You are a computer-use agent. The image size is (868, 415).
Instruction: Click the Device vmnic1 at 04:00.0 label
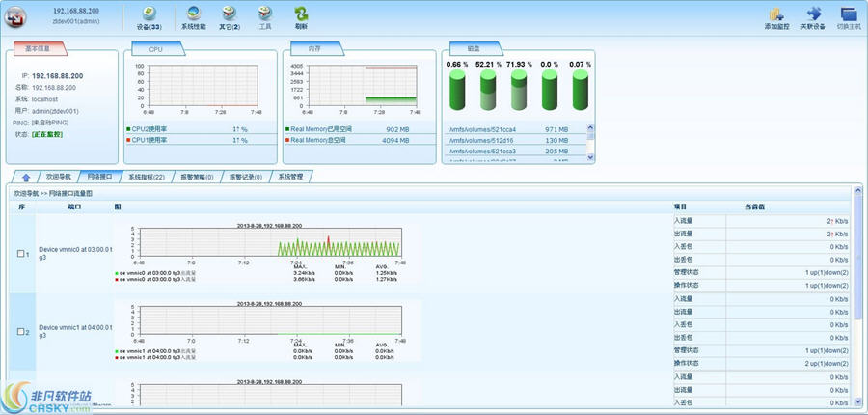pos(74,331)
